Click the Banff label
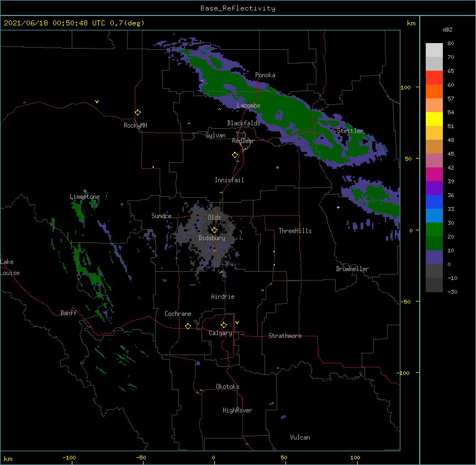Screen dimensions: 476x465 point(68,313)
